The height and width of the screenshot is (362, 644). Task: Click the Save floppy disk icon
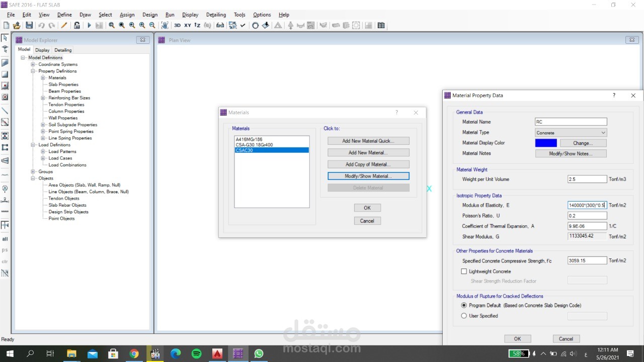(29, 25)
